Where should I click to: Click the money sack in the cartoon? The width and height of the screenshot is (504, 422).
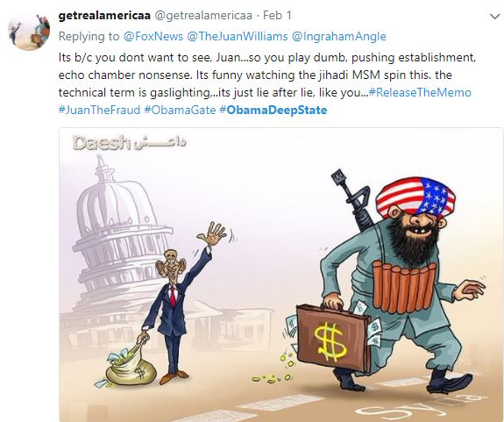tap(131, 367)
